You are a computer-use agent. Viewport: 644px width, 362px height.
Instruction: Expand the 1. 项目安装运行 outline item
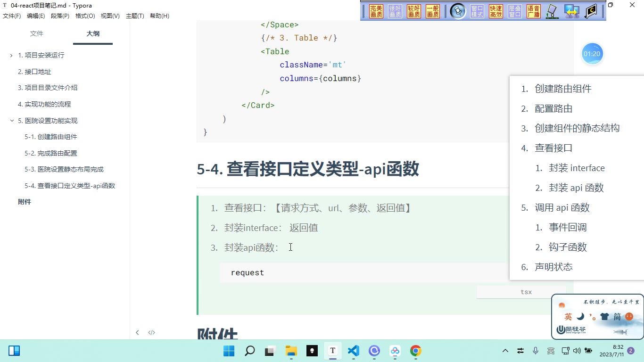point(11,56)
